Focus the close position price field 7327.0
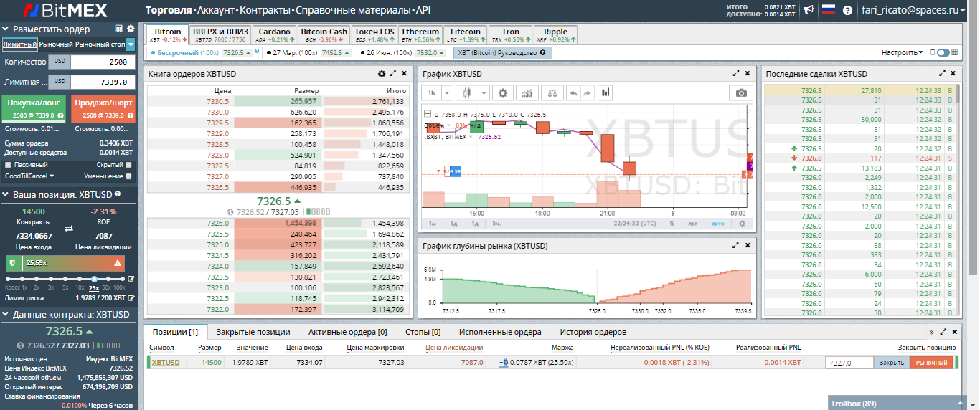Image resolution: width=980 pixels, height=410 pixels. click(849, 363)
